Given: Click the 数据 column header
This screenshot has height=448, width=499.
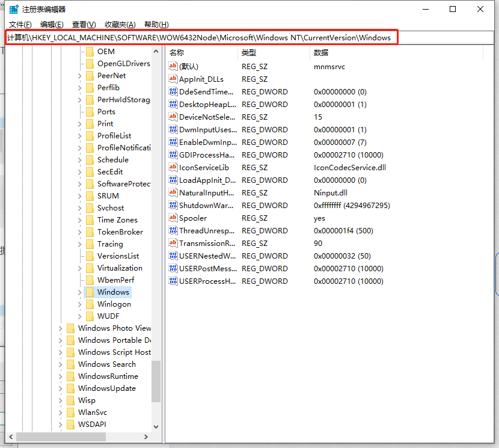Looking at the screenshot, I should coord(321,53).
